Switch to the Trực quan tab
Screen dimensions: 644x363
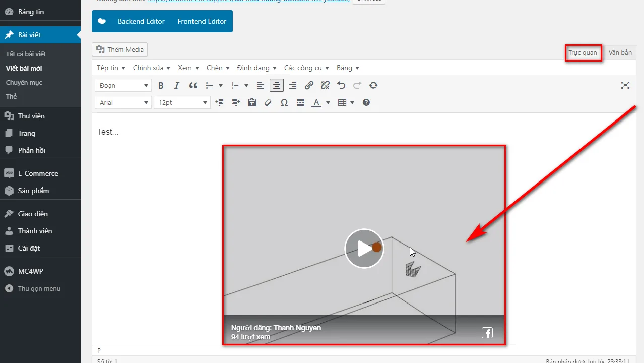pos(583,53)
